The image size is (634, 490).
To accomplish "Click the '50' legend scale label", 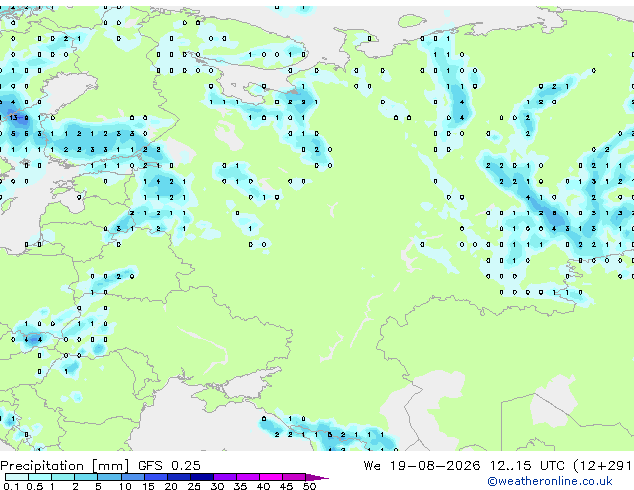I will 309,486.
